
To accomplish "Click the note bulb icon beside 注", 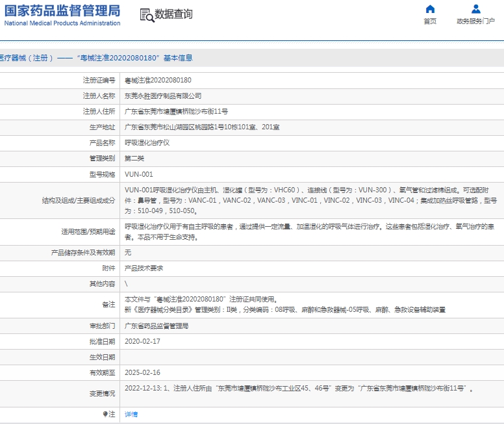I will [x=105, y=414].
